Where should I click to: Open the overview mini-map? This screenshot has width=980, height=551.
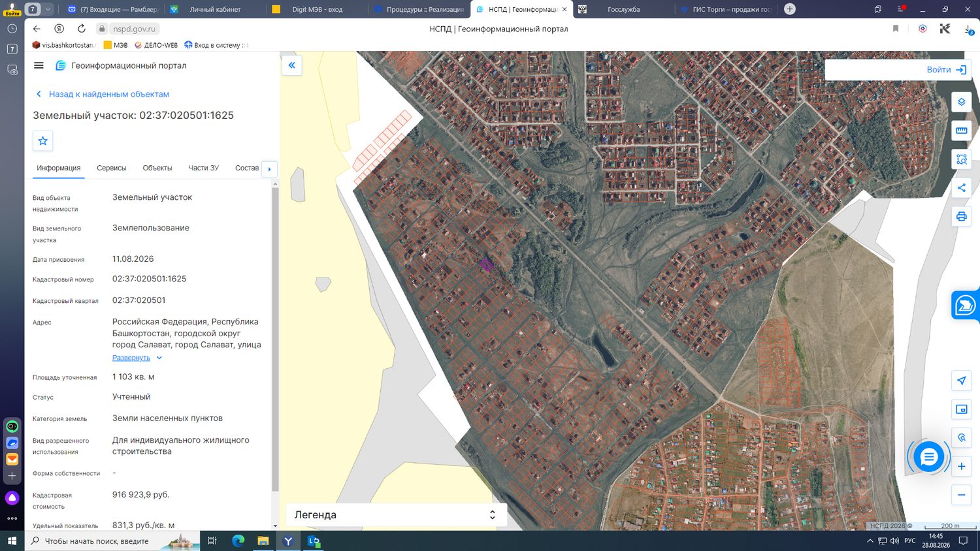(961, 409)
